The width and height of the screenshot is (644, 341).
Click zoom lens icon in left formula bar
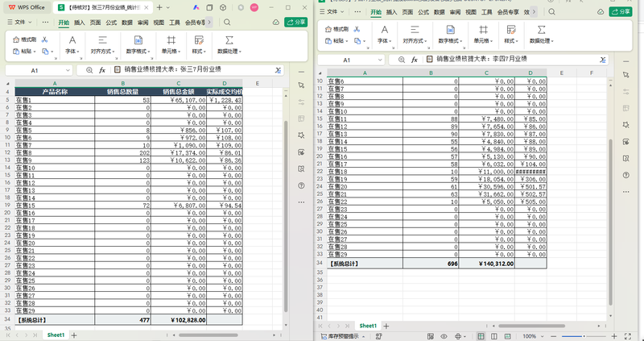coord(89,70)
